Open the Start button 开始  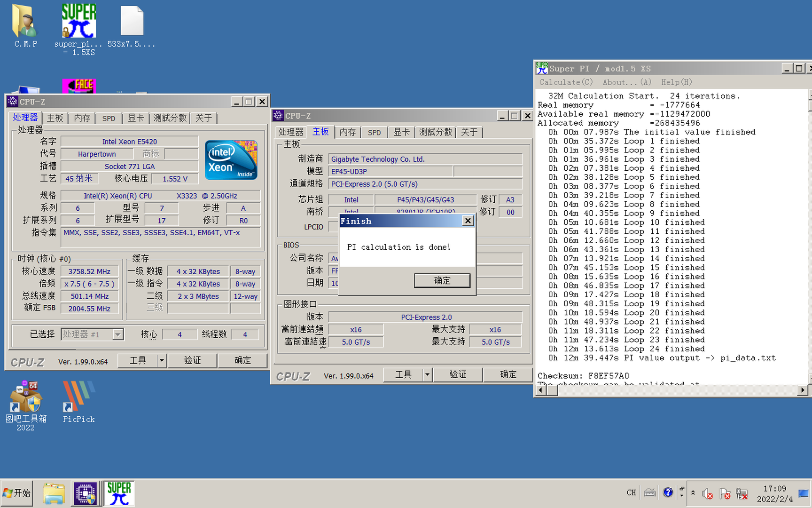[x=17, y=493]
